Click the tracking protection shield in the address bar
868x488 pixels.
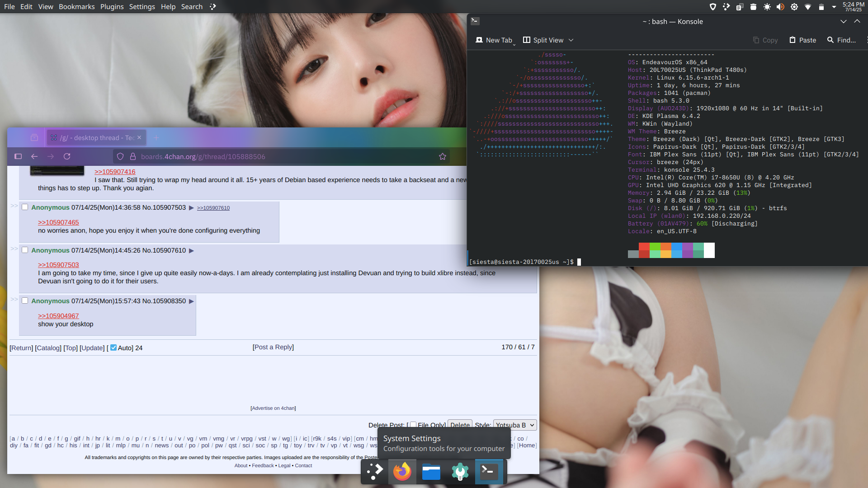coord(120,156)
